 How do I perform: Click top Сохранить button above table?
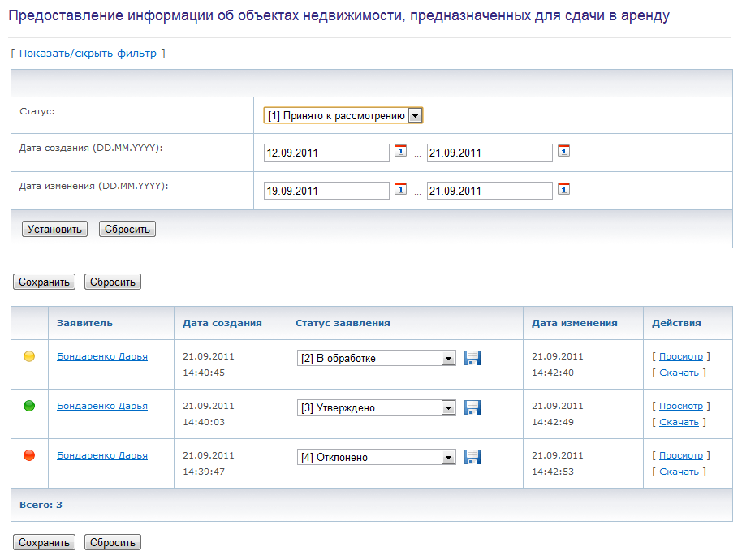(44, 282)
